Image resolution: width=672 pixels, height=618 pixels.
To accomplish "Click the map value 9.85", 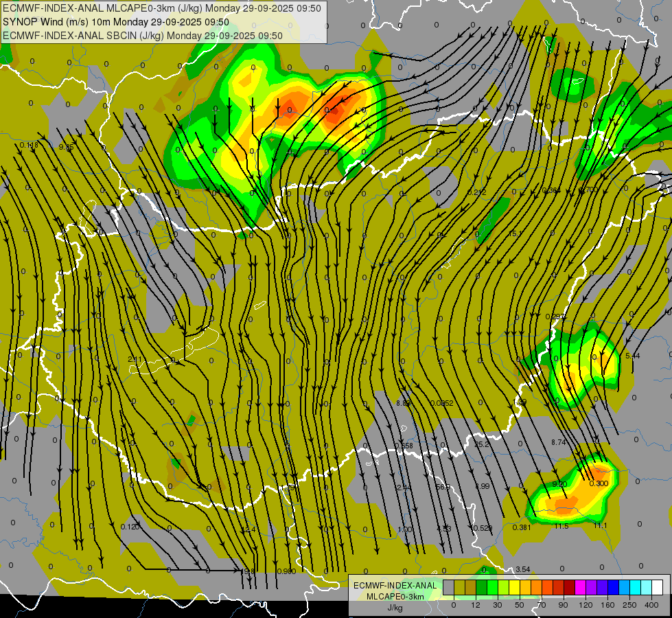I will coord(66,147).
